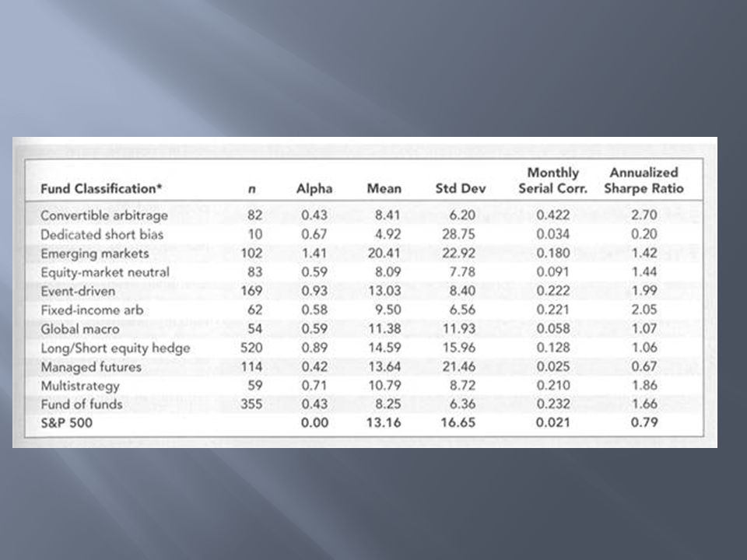The height and width of the screenshot is (560, 747).
Task: Select n value 520 for Long/Short equity
Action: [251, 348]
